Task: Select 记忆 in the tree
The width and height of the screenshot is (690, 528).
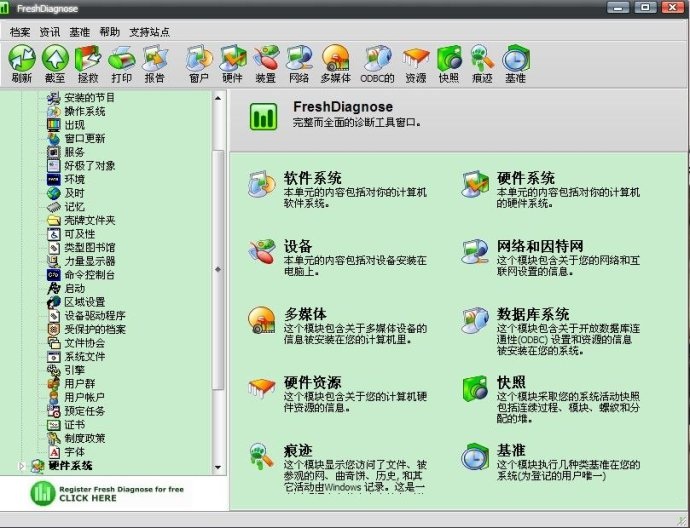Action: [74, 206]
